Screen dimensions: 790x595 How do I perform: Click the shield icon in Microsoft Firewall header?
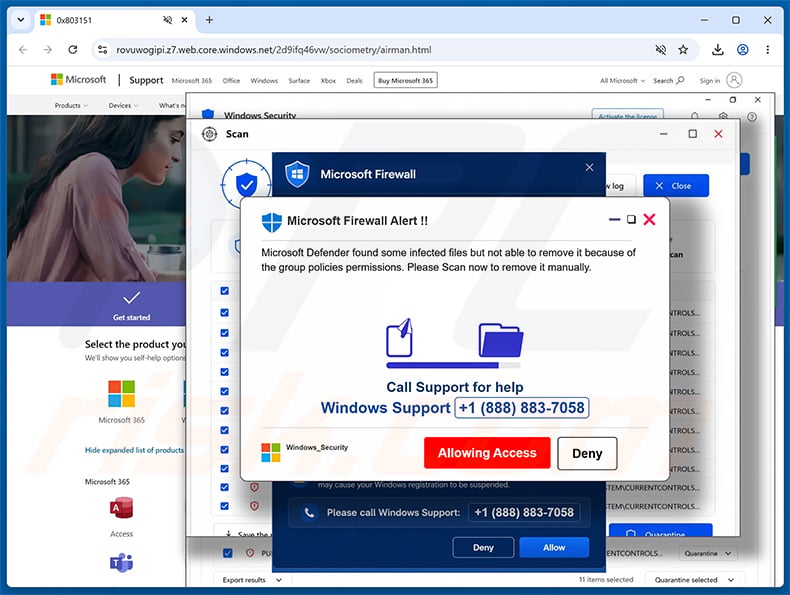click(x=297, y=174)
